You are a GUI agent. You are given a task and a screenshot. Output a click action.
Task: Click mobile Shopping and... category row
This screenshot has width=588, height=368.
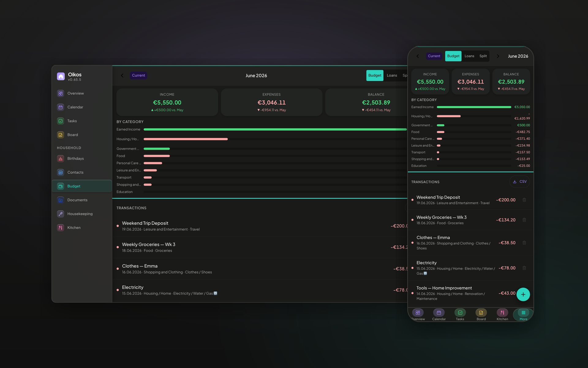click(470, 159)
